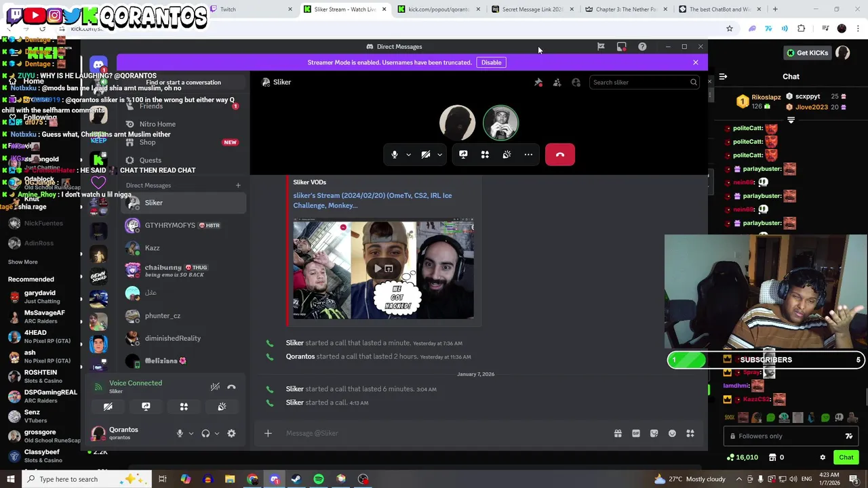The image size is (868, 488).
Task: Send message with green Chat button
Action: click(846, 457)
